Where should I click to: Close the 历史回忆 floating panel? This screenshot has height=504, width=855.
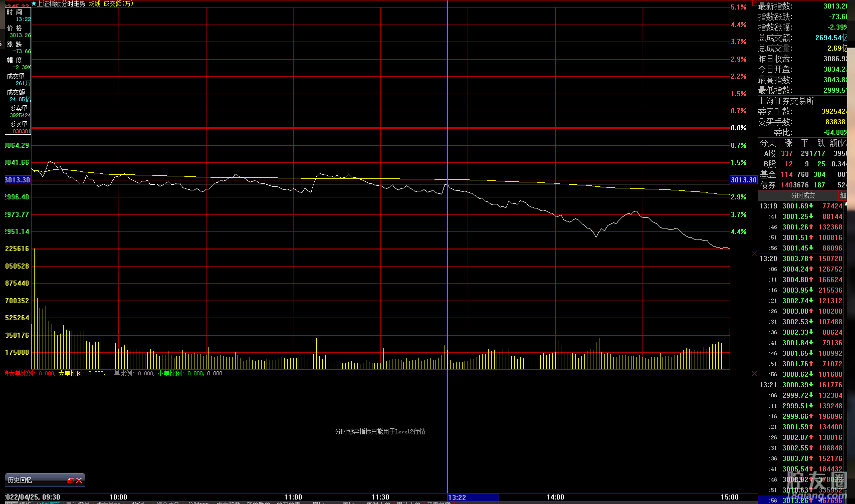tap(79, 480)
